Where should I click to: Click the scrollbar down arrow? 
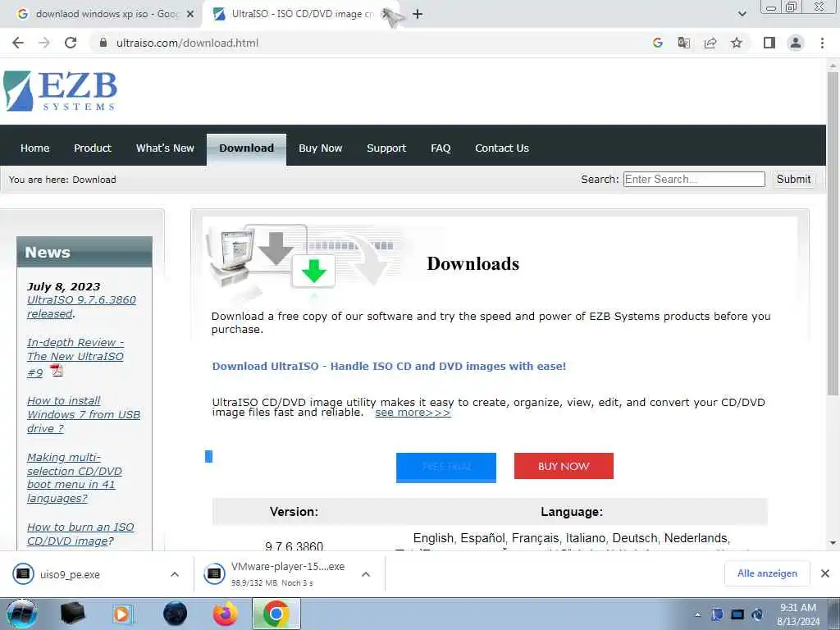[x=833, y=543]
